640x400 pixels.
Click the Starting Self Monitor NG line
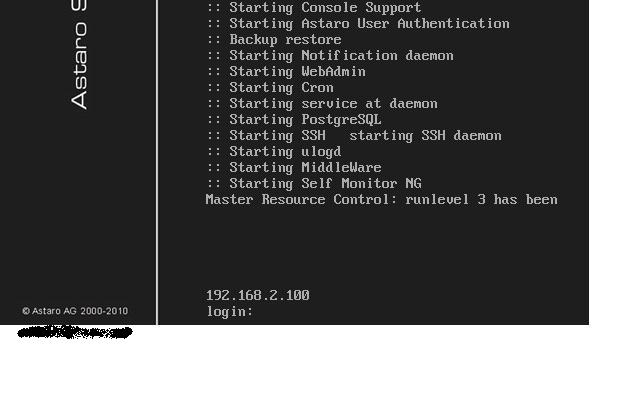314,184
